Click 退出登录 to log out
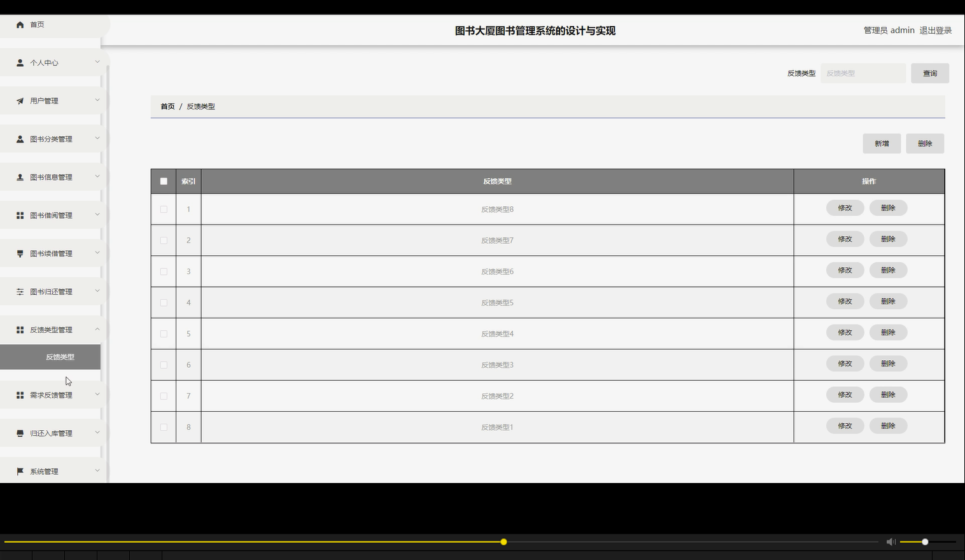The width and height of the screenshot is (965, 560). [x=936, y=31]
